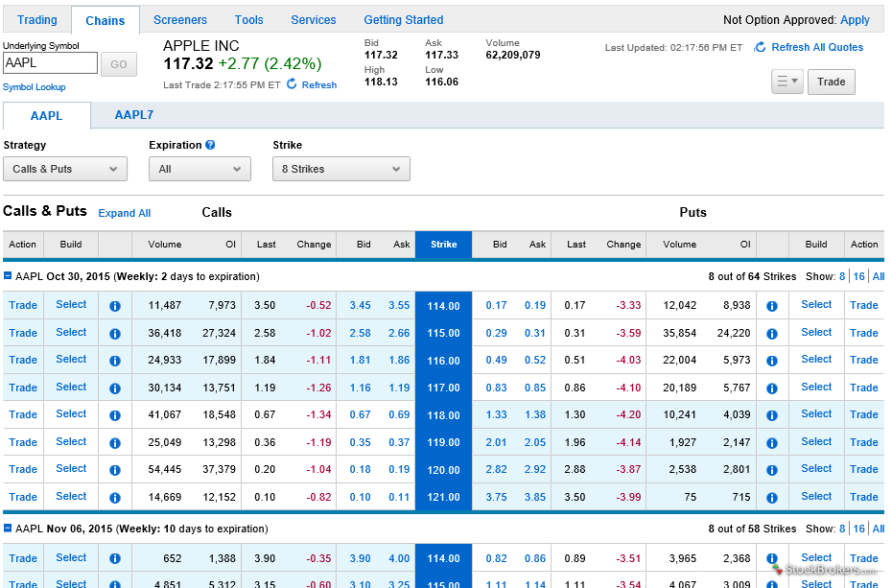Switch to the Screeners tab
This screenshot has width=892, height=588.
(x=179, y=20)
